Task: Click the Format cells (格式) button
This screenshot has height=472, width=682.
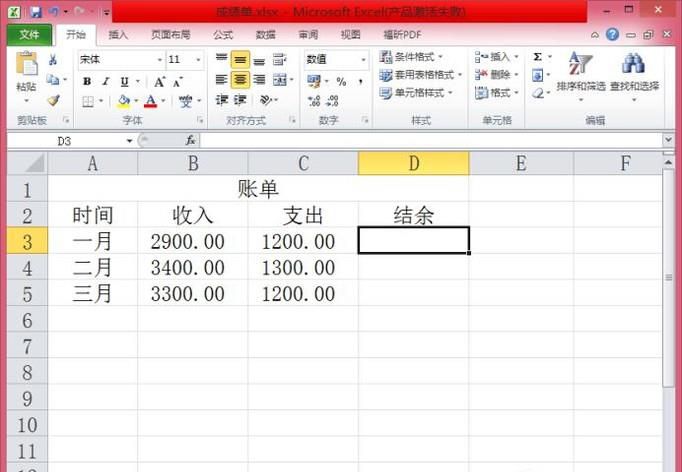Action: (497, 93)
